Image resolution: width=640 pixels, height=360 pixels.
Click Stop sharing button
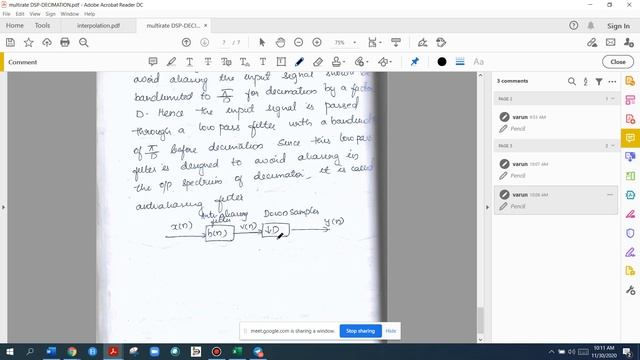360,331
